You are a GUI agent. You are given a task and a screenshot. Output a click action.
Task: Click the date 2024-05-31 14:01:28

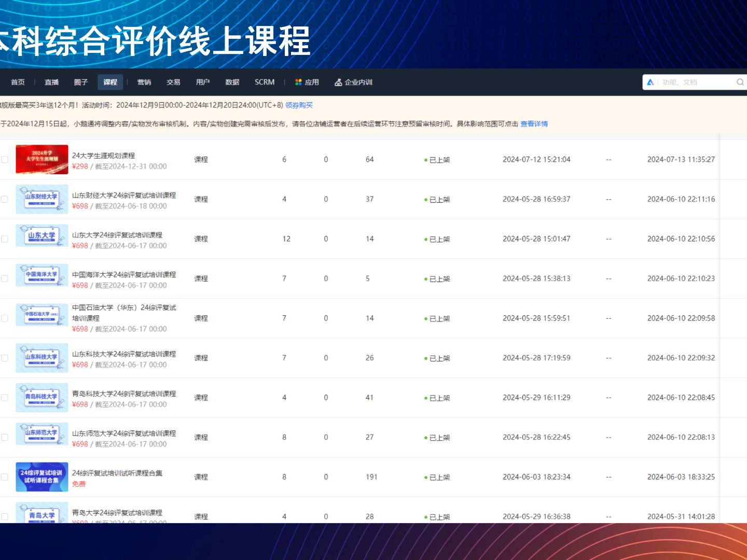681,516
